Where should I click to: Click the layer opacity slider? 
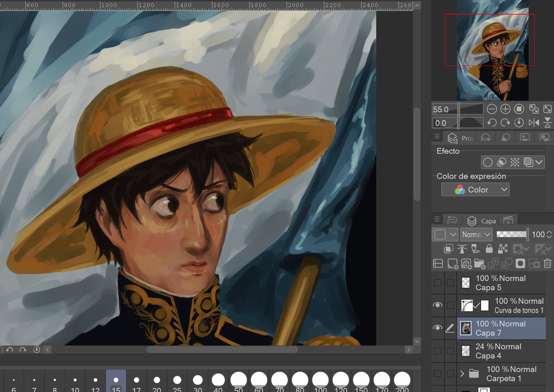click(x=512, y=235)
